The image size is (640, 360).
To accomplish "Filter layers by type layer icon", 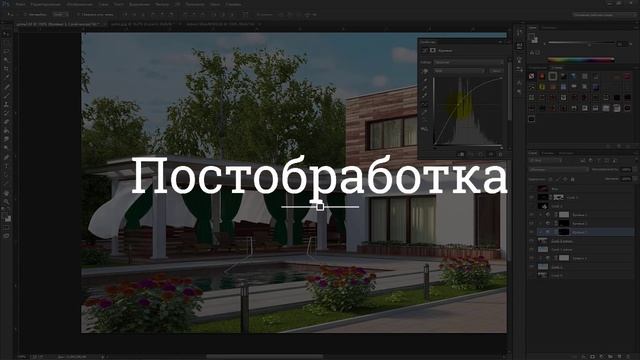I will 598,161.
